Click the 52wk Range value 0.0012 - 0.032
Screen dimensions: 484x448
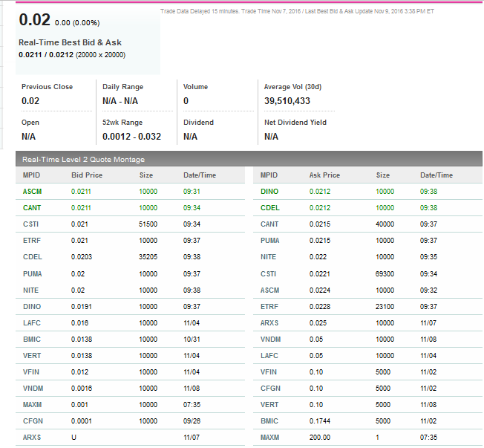tap(131, 137)
